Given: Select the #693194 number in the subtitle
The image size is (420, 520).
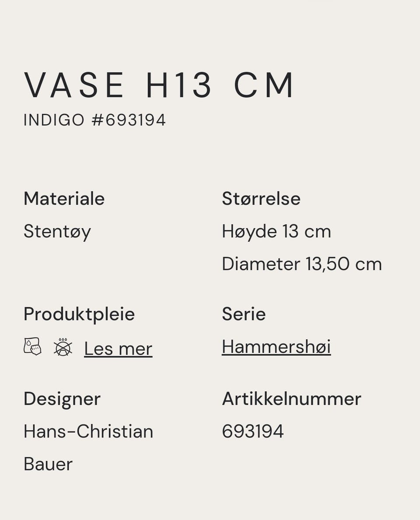Looking at the screenshot, I should (129, 120).
